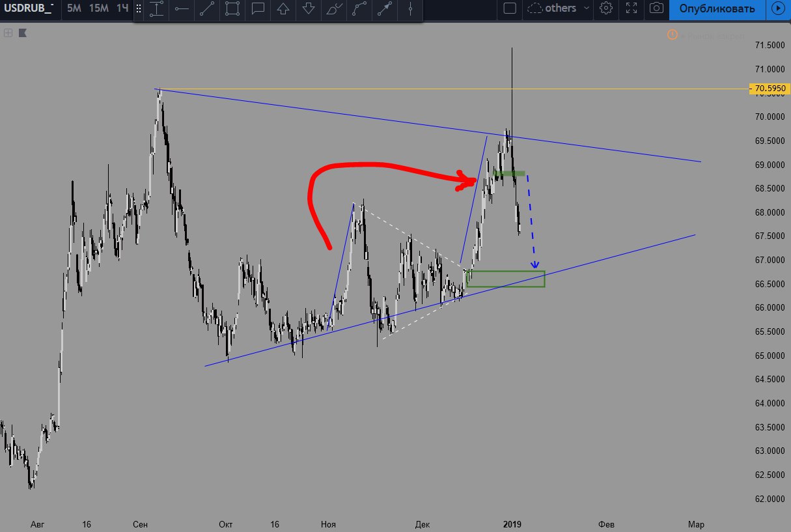The height and width of the screenshot is (532, 791).
Task: Click the 70.5950 orange price label
Action: [x=769, y=89]
